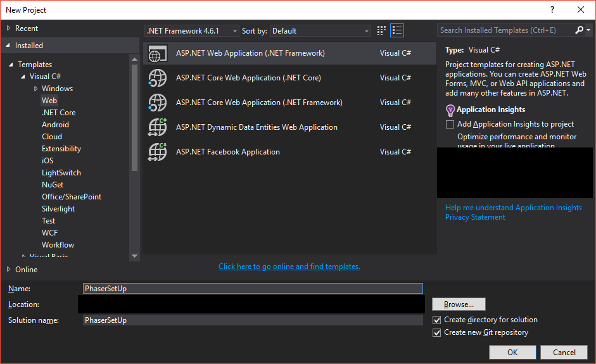The width and height of the screenshot is (596, 364).
Task: Select the LightSwitch template category
Action: pyautogui.click(x=61, y=173)
